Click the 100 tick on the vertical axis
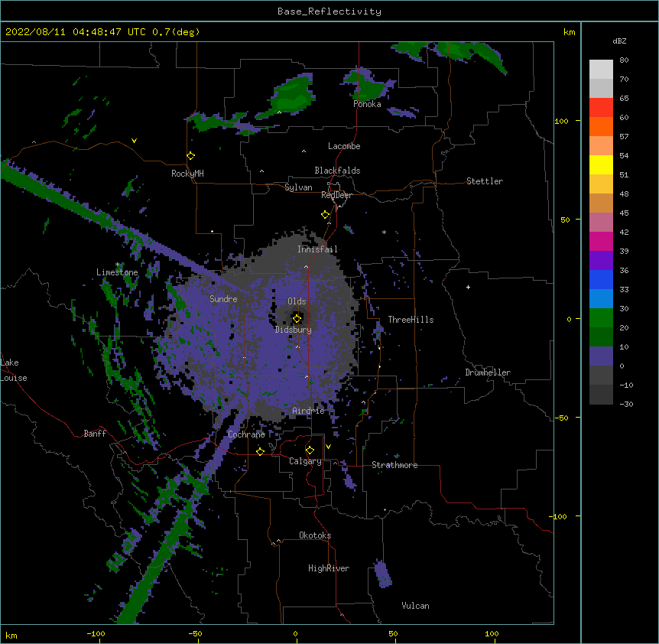This screenshot has height=644, width=659. (561, 121)
